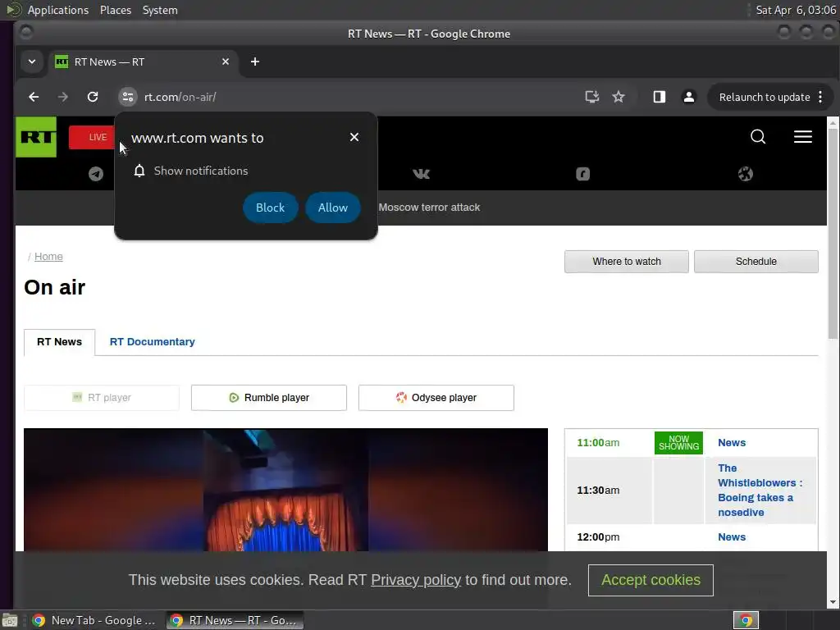Open RT's Odysee icon in header
840x630 pixels.
[745, 174]
